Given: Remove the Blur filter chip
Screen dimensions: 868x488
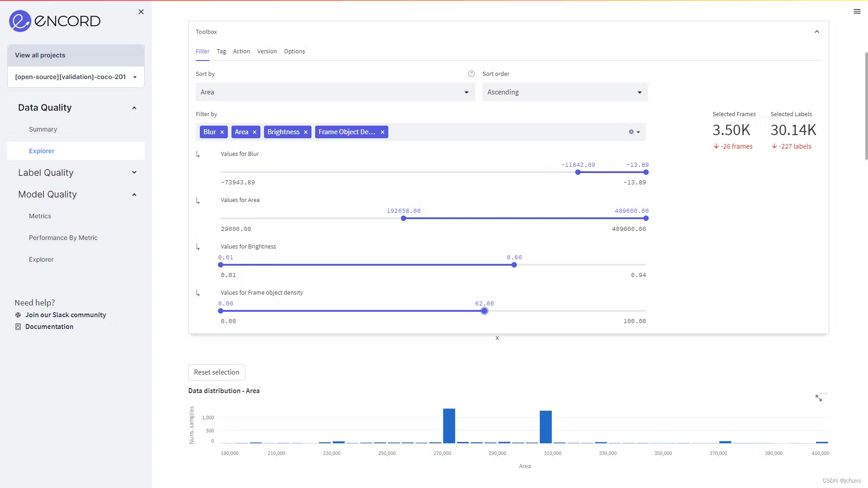Looking at the screenshot, I should (222, 132).
